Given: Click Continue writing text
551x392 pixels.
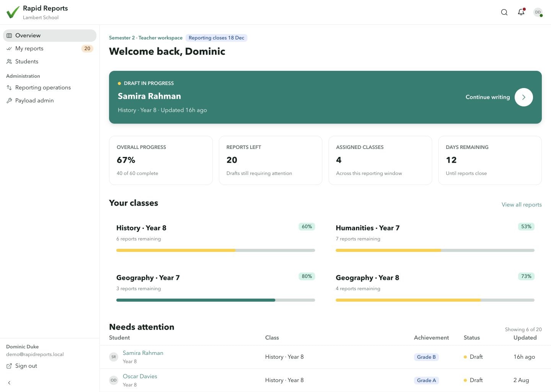Looking at the screenshot, I should [487, 97].
